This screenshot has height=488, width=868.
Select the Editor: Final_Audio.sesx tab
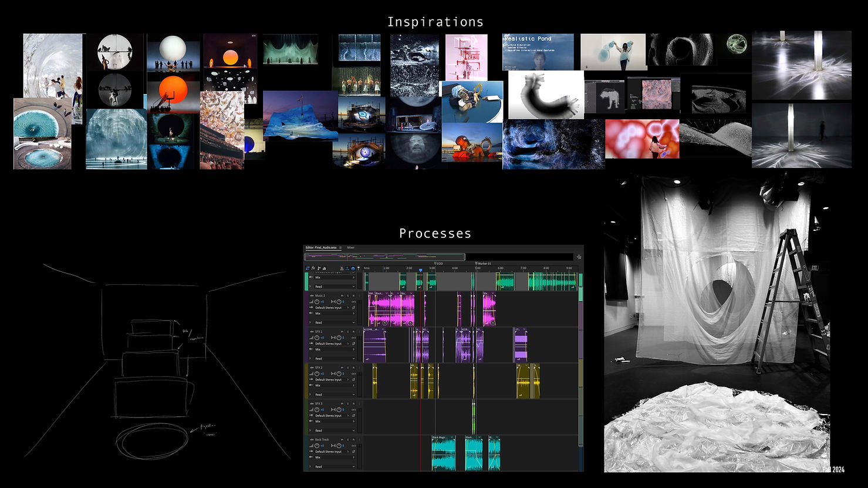(x=321, y=247)
